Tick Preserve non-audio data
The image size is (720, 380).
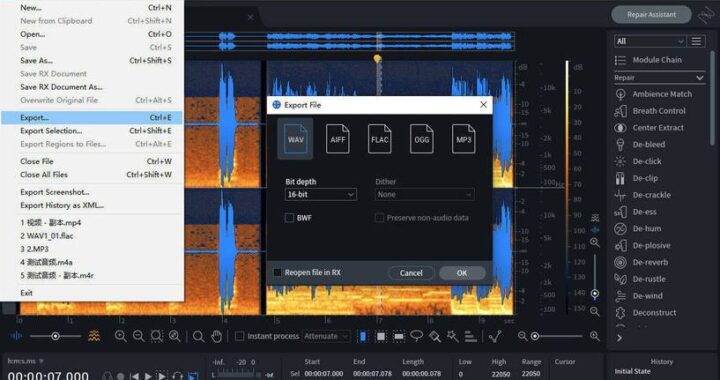pos(379,218)
